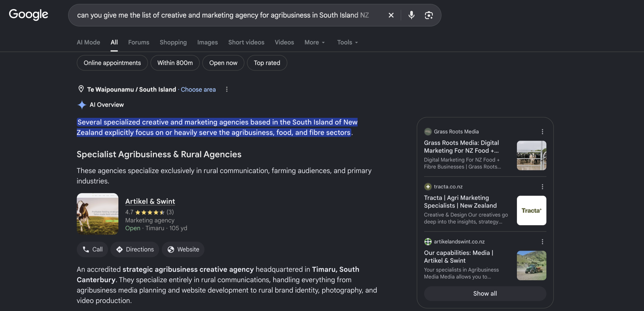Click the AI Overview sparkle icon
Screen dimensions: 644x311
point(82,105)
